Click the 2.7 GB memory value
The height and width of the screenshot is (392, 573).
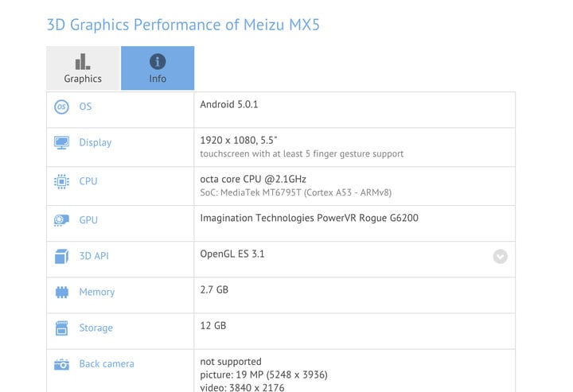(x=214, y=289)
